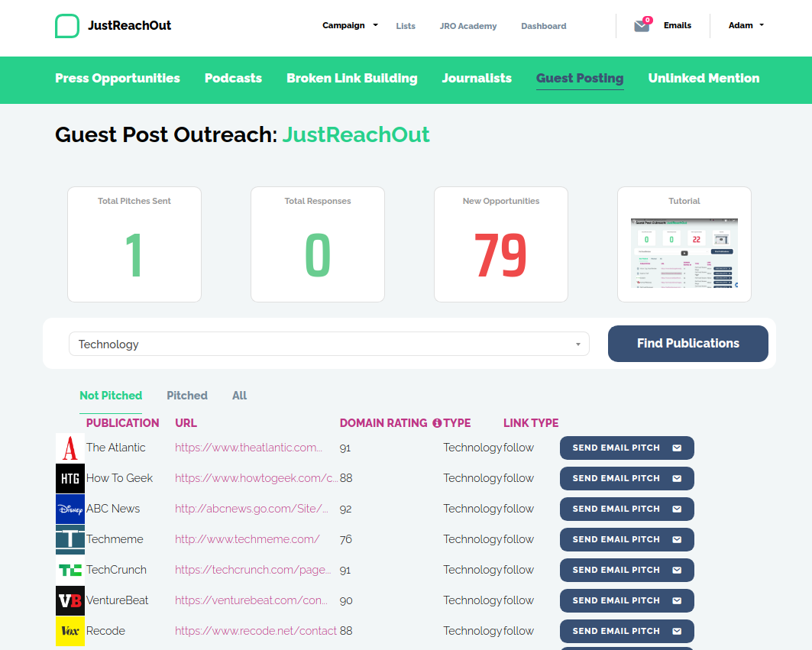Open the Unlinked Mention tab
This screenshot has height=650, width=812.
click(x=704, y=78)
